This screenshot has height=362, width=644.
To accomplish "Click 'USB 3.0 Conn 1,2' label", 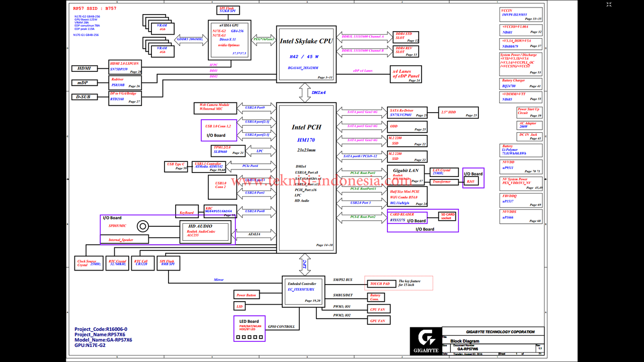I will [x=219, y=126].
